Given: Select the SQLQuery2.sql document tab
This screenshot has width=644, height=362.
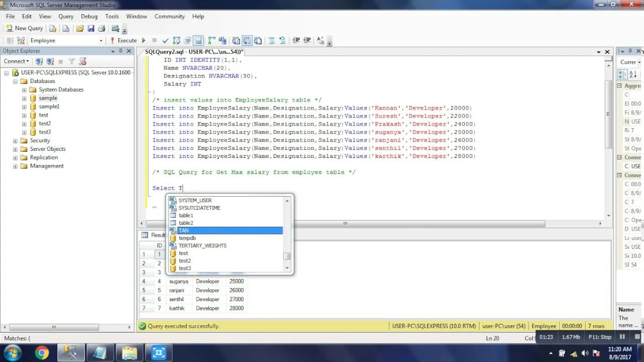Looking at the screenshot, I should [x=194, y=52].
